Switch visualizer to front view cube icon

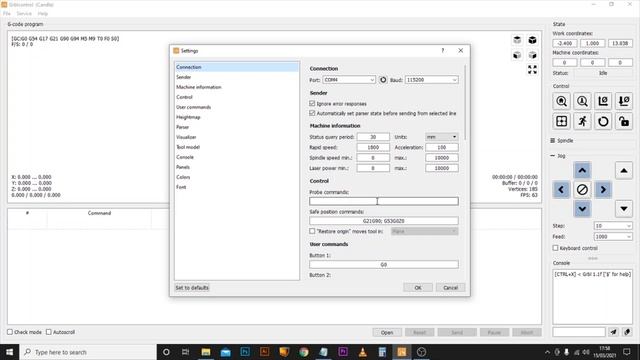(x=517, y=55)
